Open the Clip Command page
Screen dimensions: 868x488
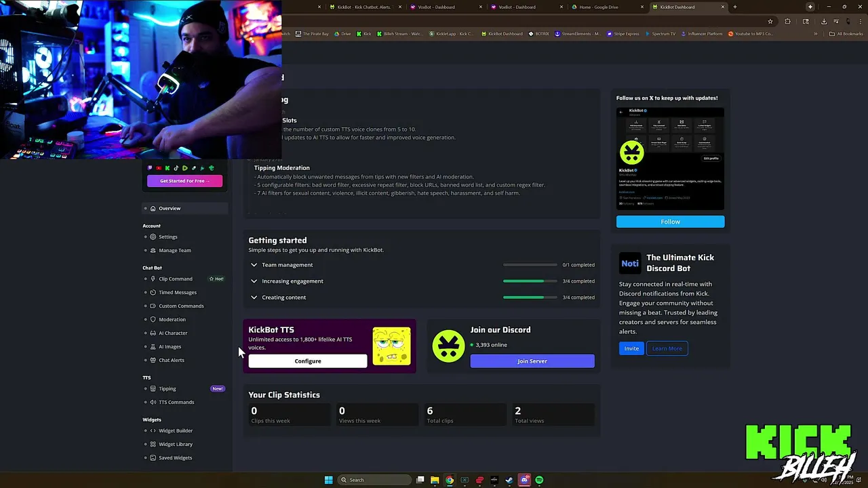176,279
